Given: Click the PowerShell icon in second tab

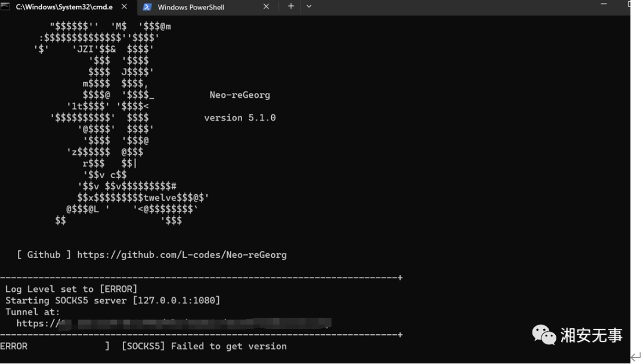Looking at the screenshot, I should (x=147, y=7).
